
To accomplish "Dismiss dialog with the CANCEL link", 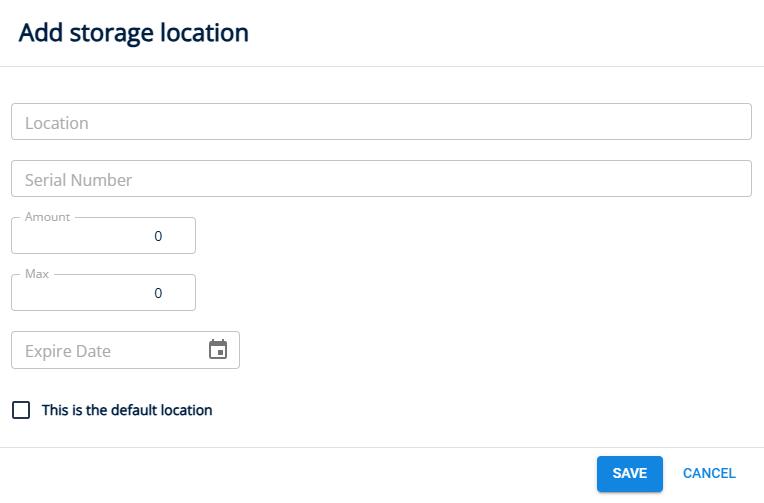I will (709, 473).
